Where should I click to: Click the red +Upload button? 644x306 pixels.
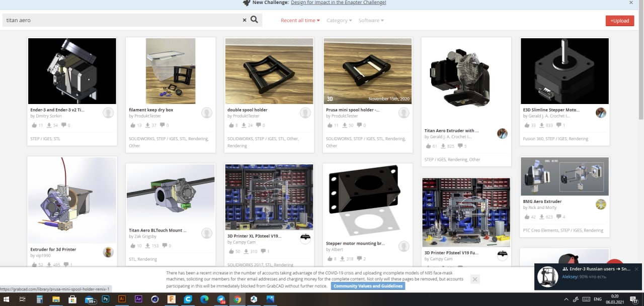coord(620,21)
